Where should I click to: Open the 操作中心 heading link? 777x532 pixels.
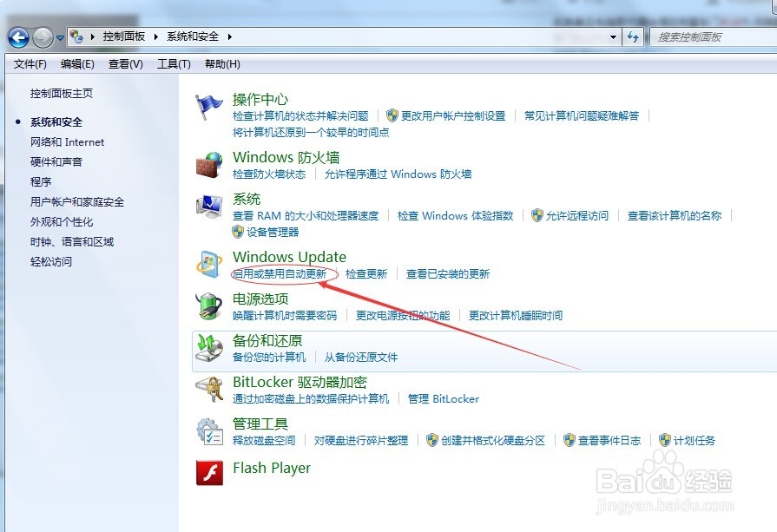click(260, 99)
